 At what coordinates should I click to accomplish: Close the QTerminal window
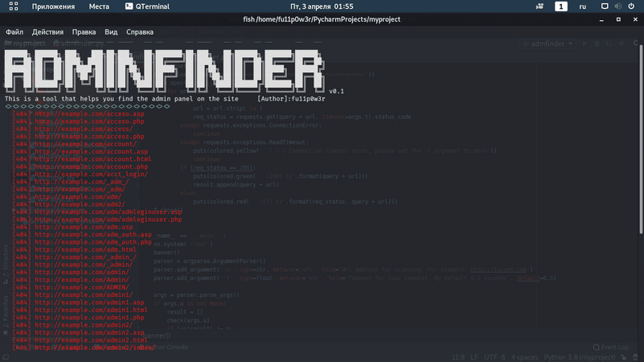(635, 19)
